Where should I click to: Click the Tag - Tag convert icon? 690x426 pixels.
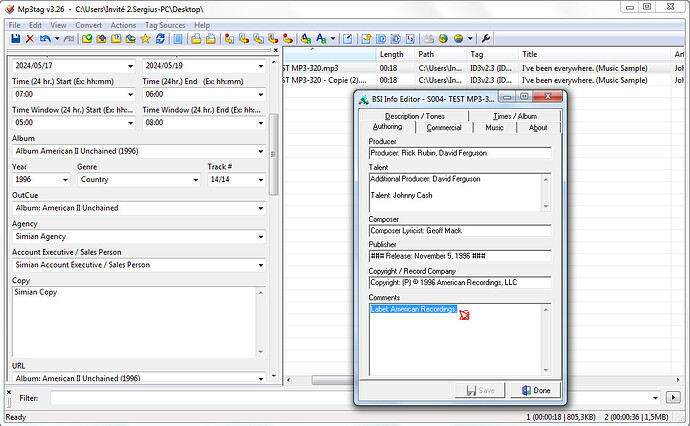pyautogui.click(x=288, y=39)
